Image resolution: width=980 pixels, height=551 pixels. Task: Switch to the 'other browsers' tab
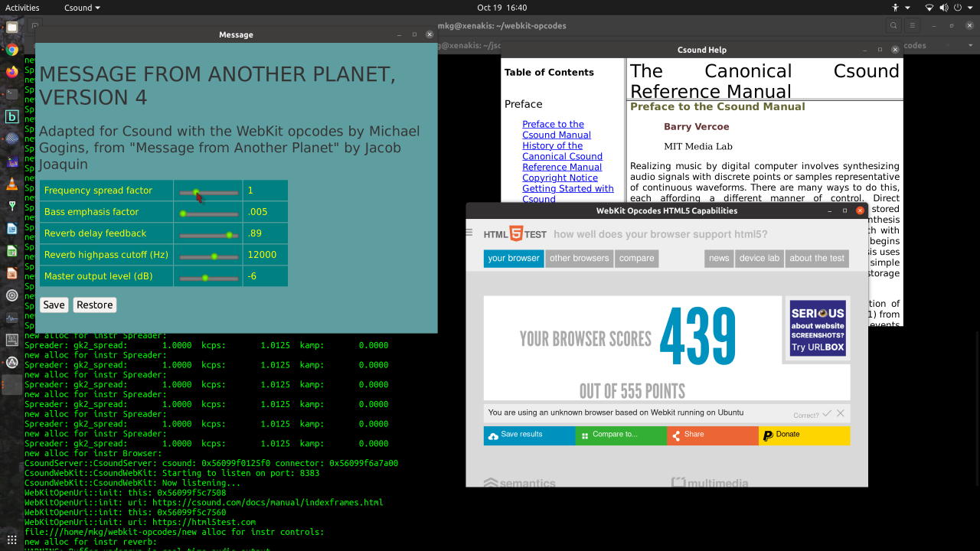point(580,259)
